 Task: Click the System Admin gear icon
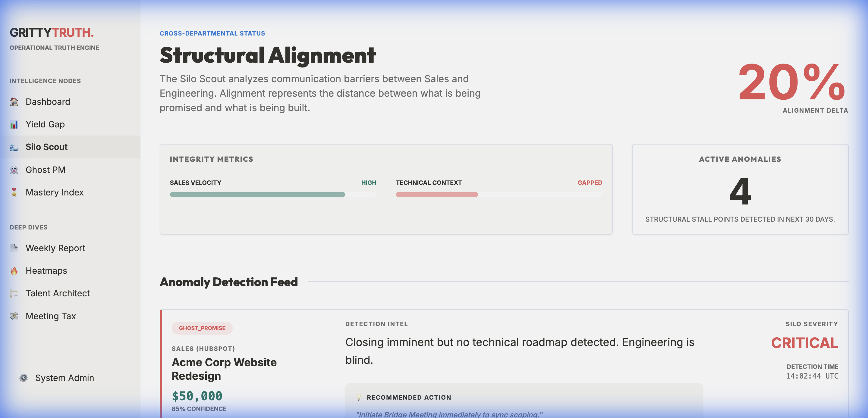pyautogui.click(x=24, y=378)
